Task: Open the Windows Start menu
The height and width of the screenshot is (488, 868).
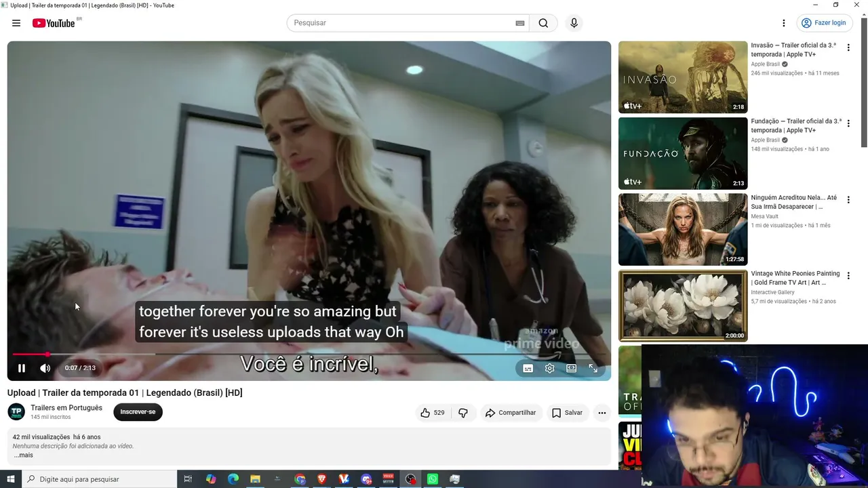Action: pos(10,479)
